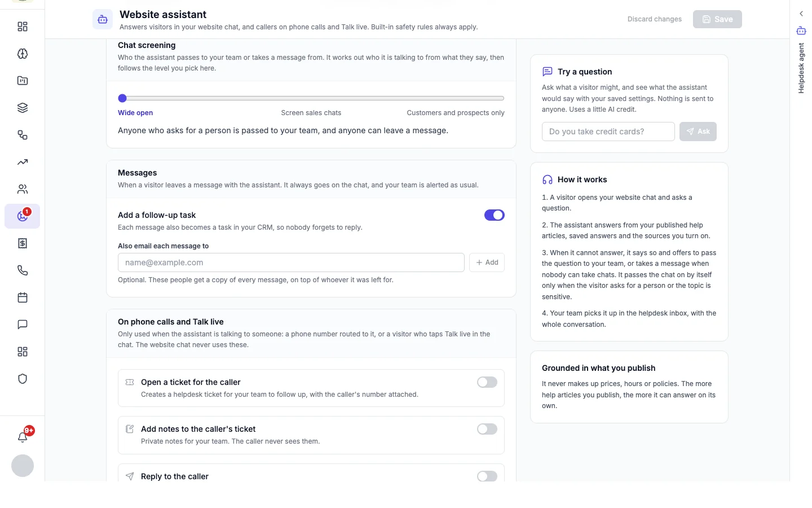Viewport: 812px width, 508px height.
Task: Open the second grid apps icon in sidebar
Action: tap(23, 352)
